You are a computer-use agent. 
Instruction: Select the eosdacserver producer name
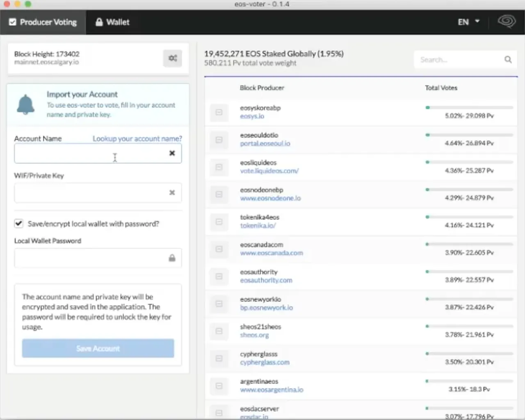(259, 409)
